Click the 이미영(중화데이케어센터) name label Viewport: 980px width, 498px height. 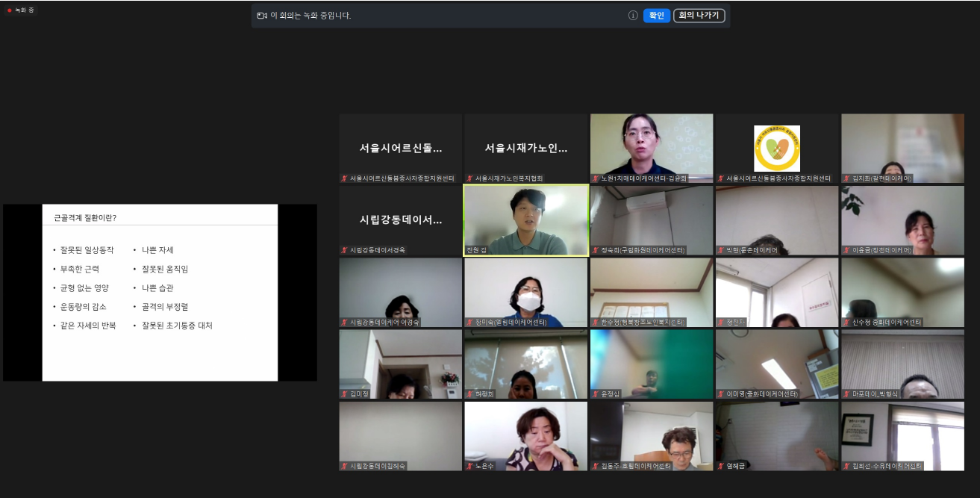click(761, 394)
